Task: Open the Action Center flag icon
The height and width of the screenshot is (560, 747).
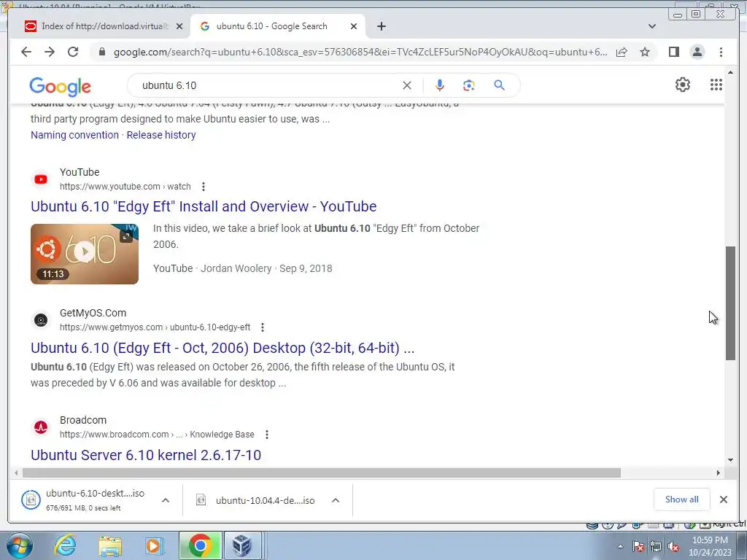Action: (638, 547)
